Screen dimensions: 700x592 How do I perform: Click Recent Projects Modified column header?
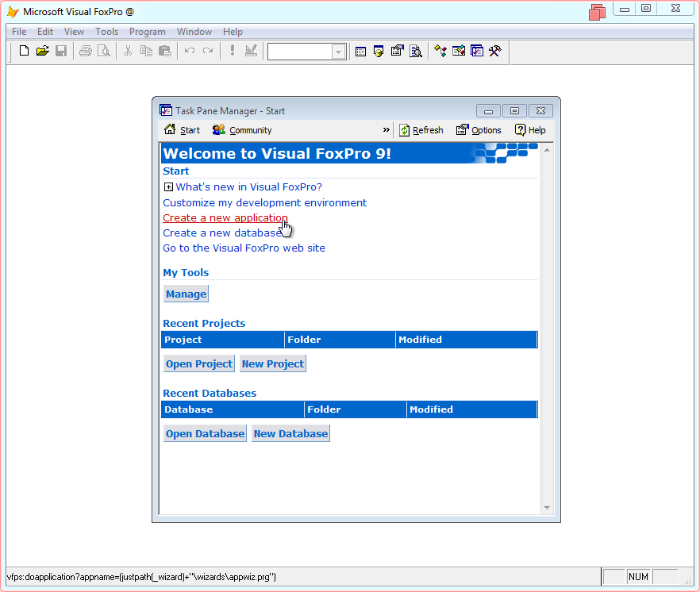[467, 340]
